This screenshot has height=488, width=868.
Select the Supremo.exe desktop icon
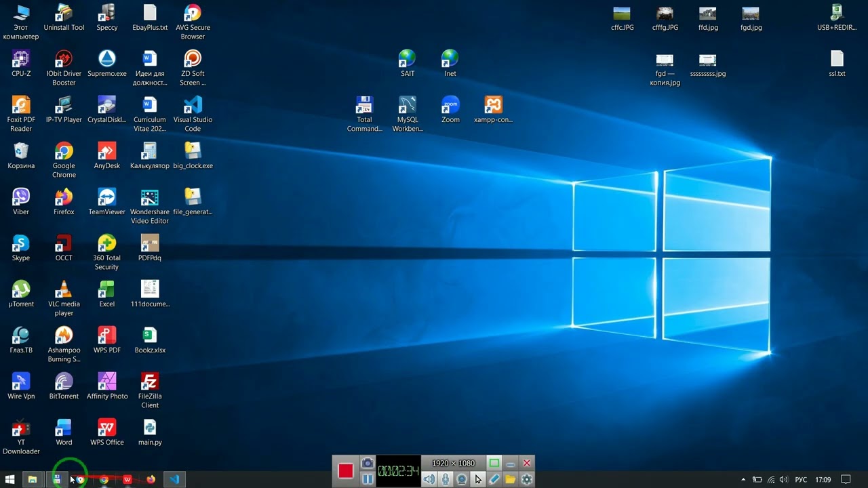[x=107, y=64]
